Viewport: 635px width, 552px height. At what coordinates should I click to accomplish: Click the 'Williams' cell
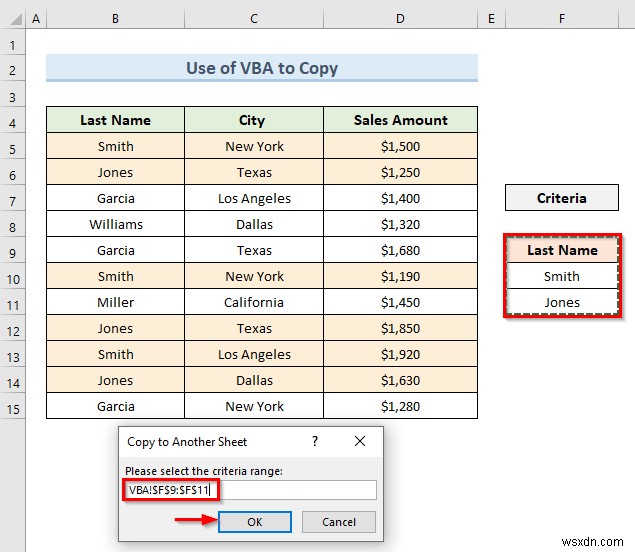pyautogui.click(x=115, y=224)
